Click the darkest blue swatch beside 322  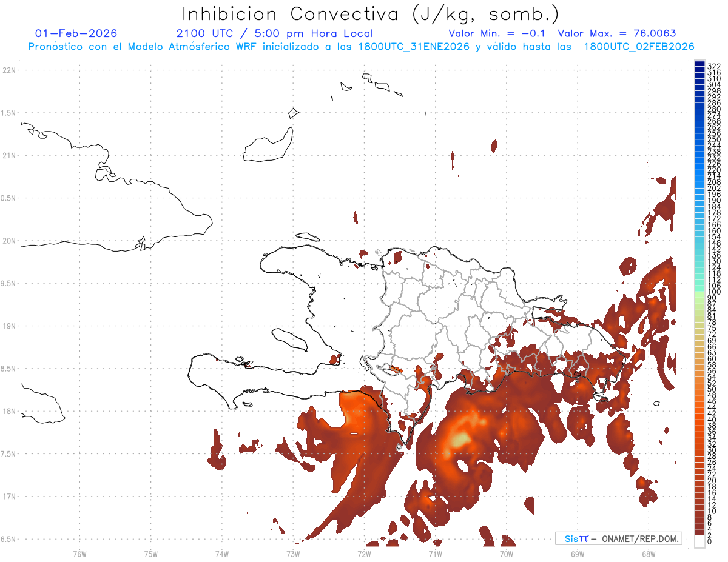699,64
